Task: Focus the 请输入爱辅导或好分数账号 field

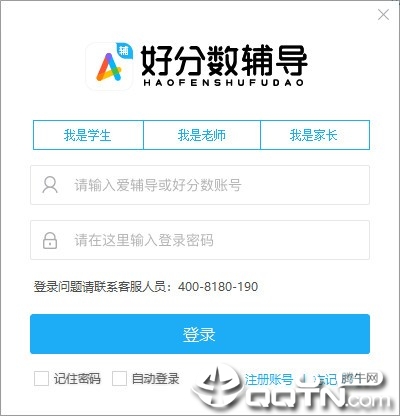Action: [x=200, y=185]
